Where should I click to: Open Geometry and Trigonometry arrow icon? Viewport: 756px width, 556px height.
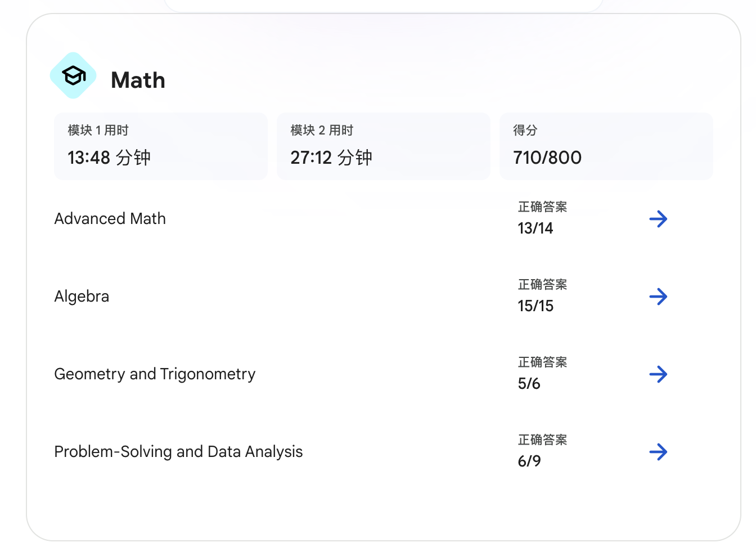tap(658, 374)
